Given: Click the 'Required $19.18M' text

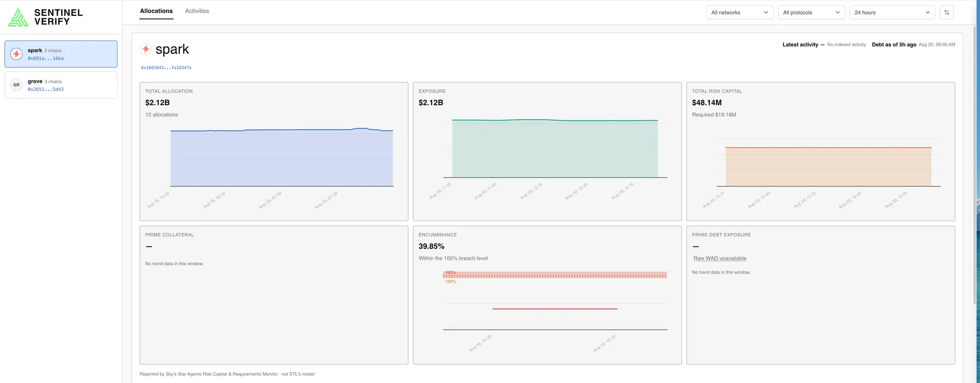Looking at the screenshot, I should pos(714,115).
